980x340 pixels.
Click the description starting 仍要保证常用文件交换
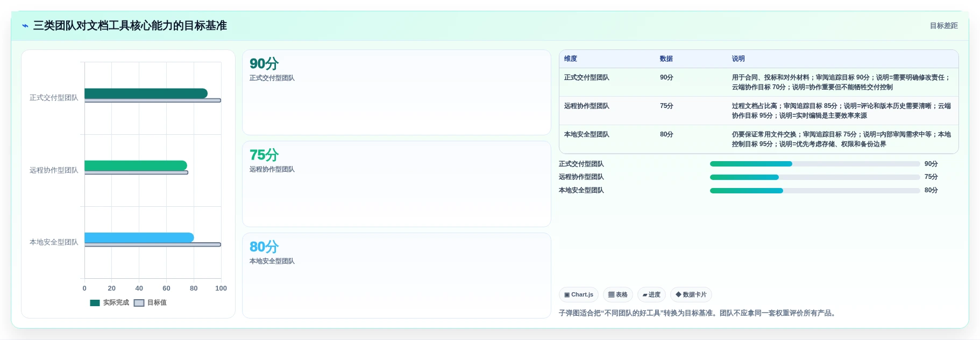click(x=841, y=140)
